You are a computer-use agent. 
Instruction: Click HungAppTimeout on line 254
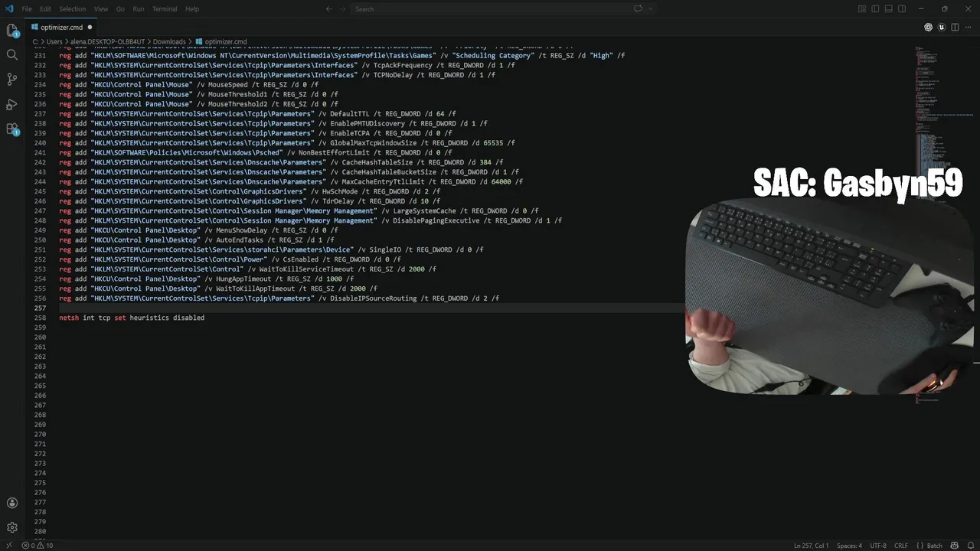pyautogui.click(x=243, y=279)
